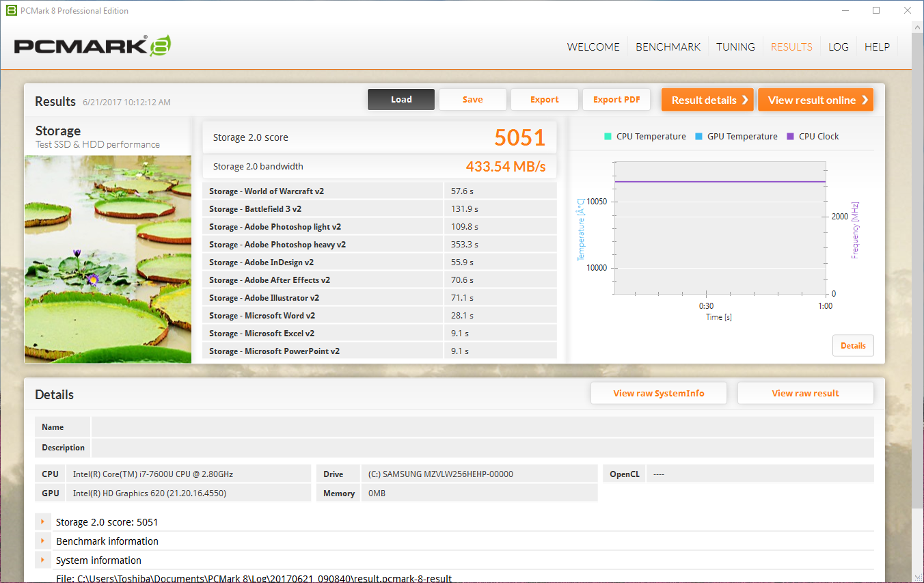This screenshot has width=924, height=583.
Task: Click the Name input field
Action: pos(483,427)
